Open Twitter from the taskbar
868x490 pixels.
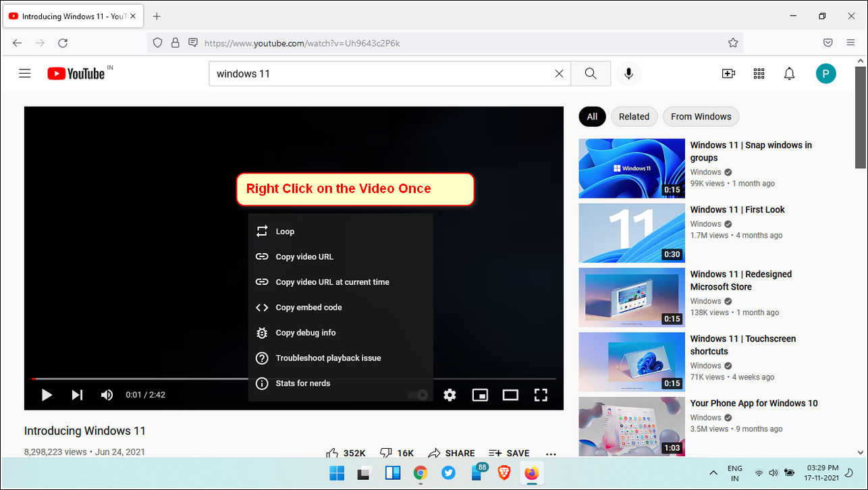pos(448,473)
